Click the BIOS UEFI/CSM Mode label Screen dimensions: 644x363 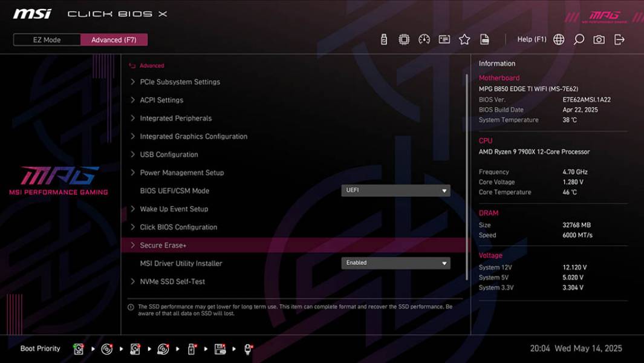[175, 191]
